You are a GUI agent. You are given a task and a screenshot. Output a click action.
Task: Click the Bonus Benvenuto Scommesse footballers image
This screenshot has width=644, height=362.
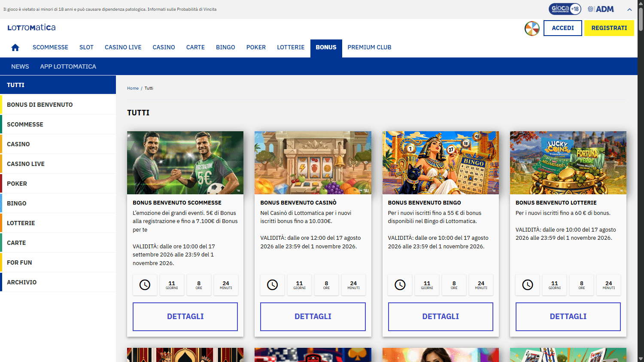pyautogui.click(x=185, y=163)
